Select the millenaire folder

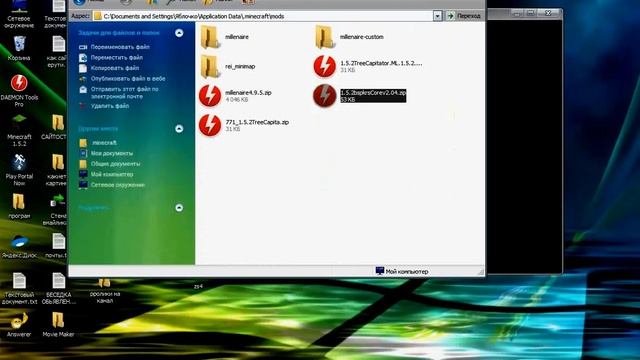tap(225, 37)
